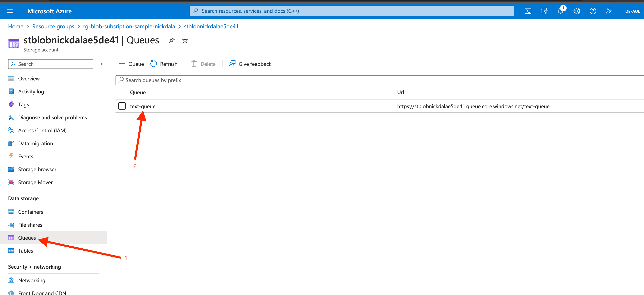The width and height of the screenshot is (644, 295).
Task: Open Overview in the sidebar
Action: [x=29, y=78]
